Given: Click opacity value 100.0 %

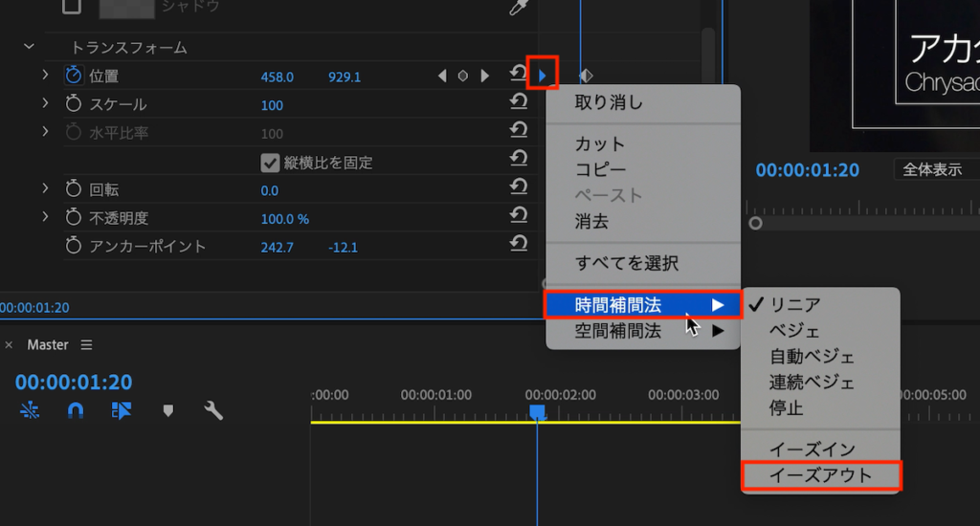Looking at the screenshot, I should [284, 219].
